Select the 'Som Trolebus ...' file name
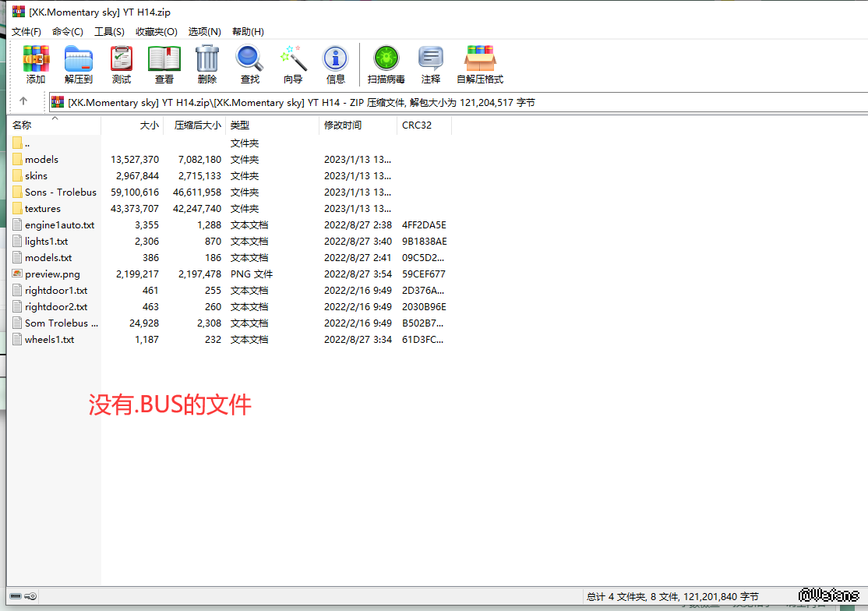The height and width of the screenshot is (611, 868). (62, 323)
